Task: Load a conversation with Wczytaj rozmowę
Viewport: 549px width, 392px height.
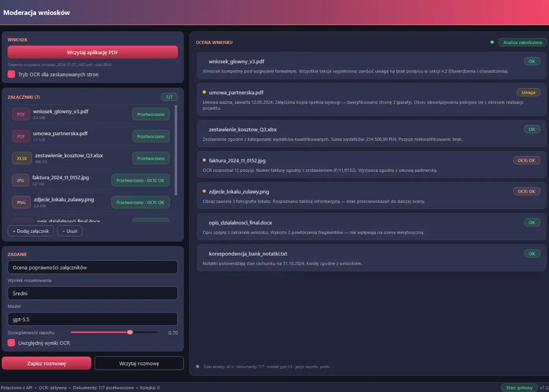Action: tap(139, 363)
